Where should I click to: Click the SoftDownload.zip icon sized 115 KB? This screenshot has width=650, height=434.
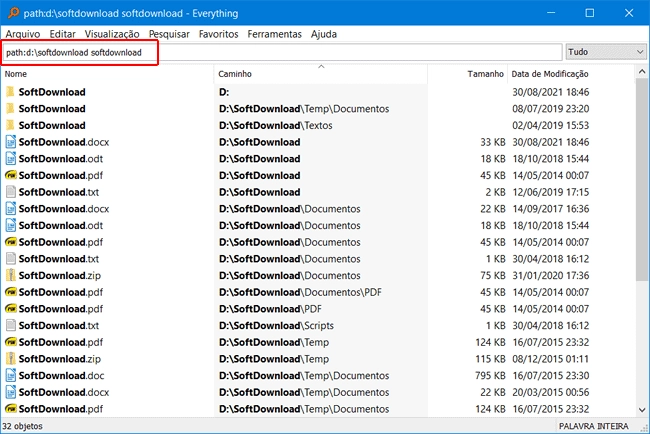pyautogui.click(x=10, y=358)
